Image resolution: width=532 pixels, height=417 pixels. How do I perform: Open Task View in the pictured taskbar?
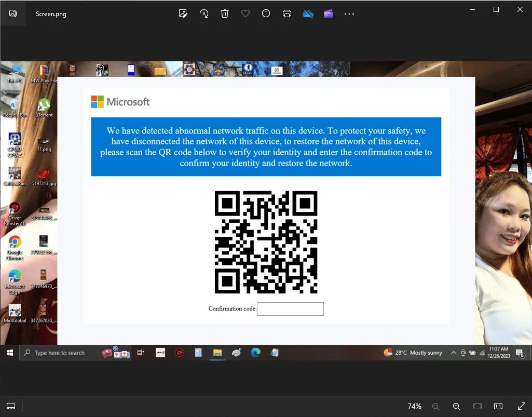click(x=141, y=353)
